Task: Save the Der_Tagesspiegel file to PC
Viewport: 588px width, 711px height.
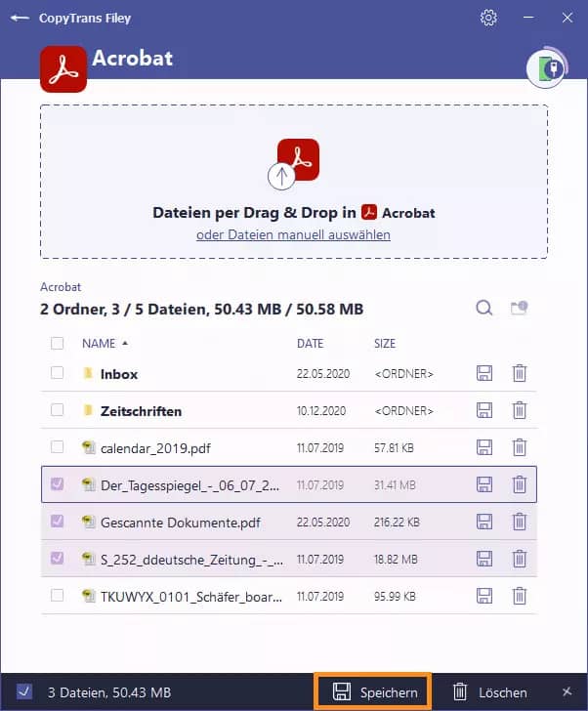Action: [x=484, y=484]
